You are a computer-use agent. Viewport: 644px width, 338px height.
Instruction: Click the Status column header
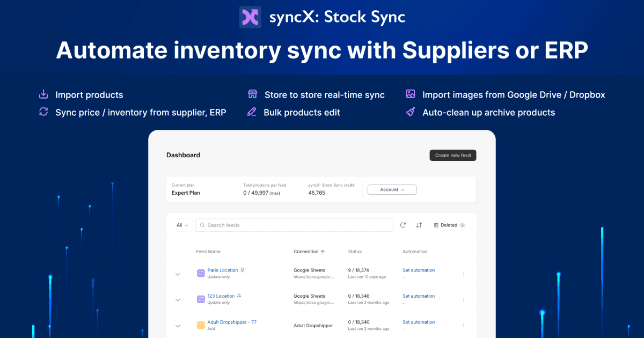355,252
